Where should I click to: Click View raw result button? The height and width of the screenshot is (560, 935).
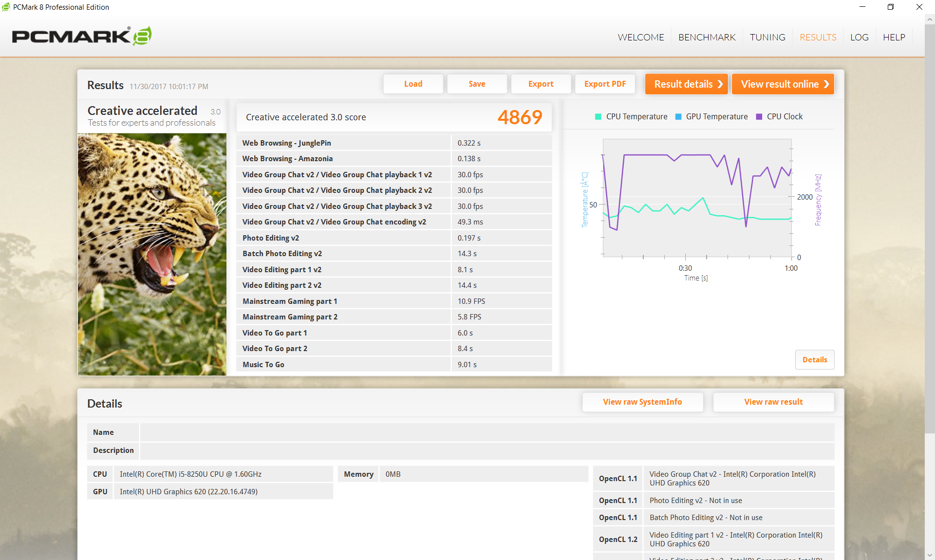pyautogui.click(x=773, y=402)
